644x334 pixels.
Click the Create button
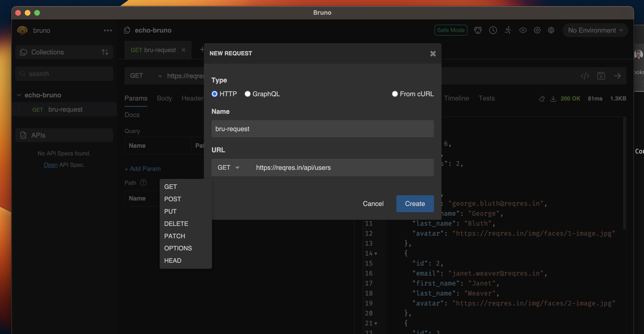click(x=415, y=204)
